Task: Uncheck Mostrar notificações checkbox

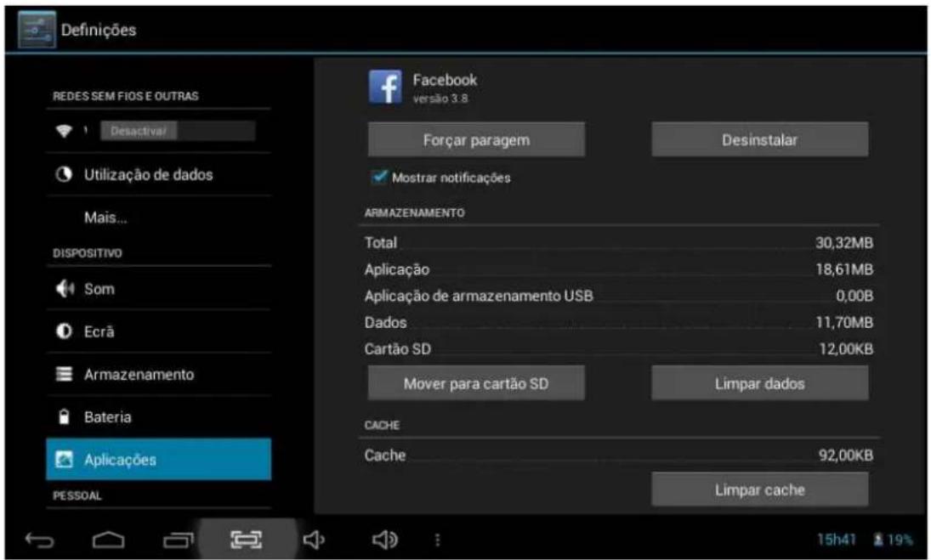Action: click(x=379, y=177)
